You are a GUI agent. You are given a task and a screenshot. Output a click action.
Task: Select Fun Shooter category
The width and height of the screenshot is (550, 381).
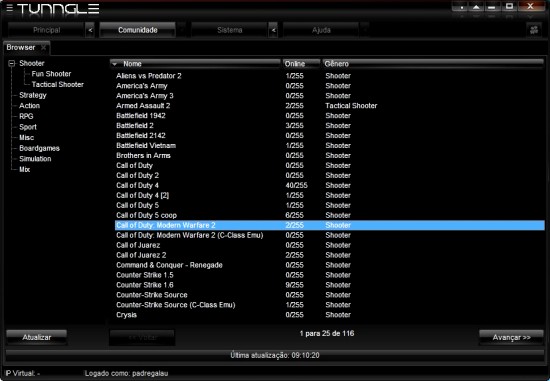click(x=51, y=74)
